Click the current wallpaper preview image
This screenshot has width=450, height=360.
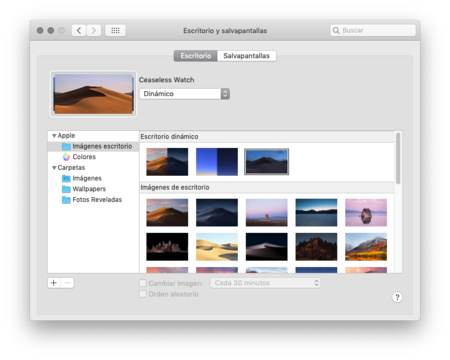(93, 94)
